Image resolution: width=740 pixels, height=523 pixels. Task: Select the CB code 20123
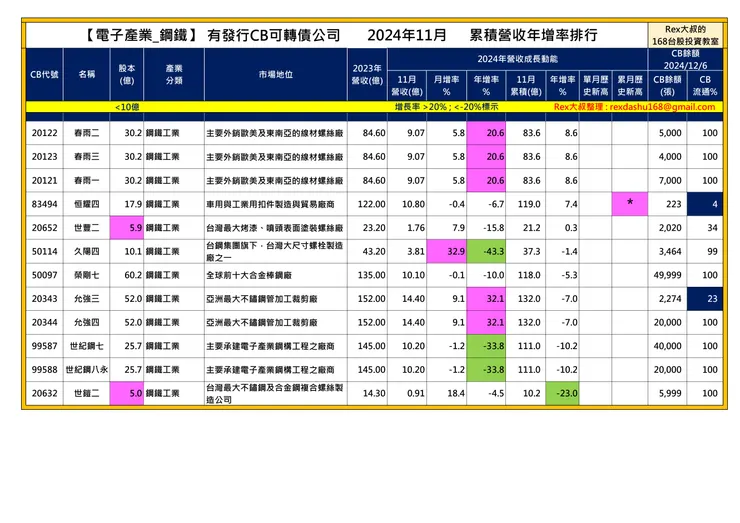[x=44, y=157]
